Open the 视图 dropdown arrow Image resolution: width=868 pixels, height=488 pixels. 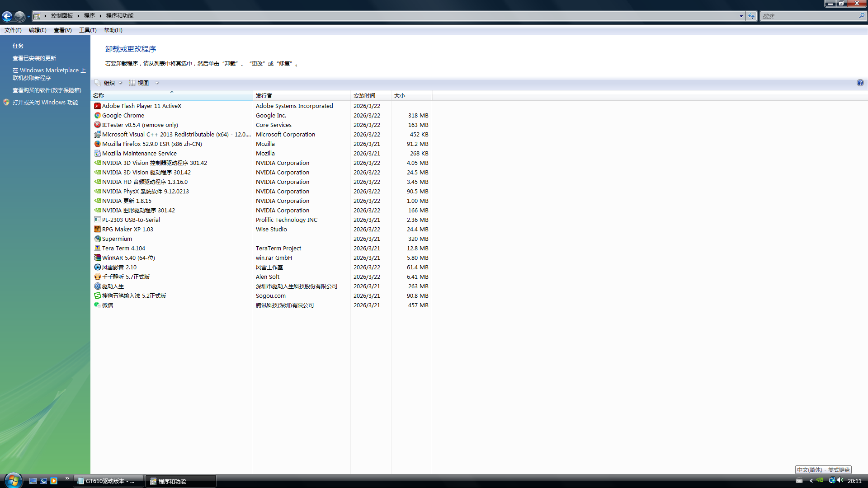click(157, 83)
